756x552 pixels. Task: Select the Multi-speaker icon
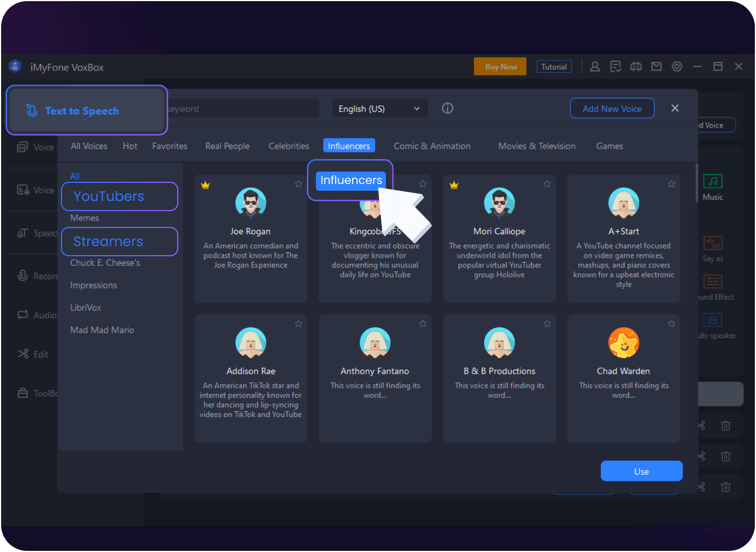713,320
